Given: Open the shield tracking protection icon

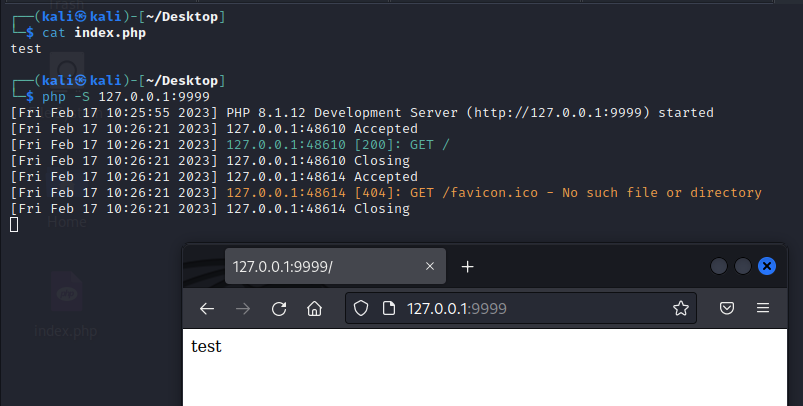Looking at the screenshot, I should [361, 308].
